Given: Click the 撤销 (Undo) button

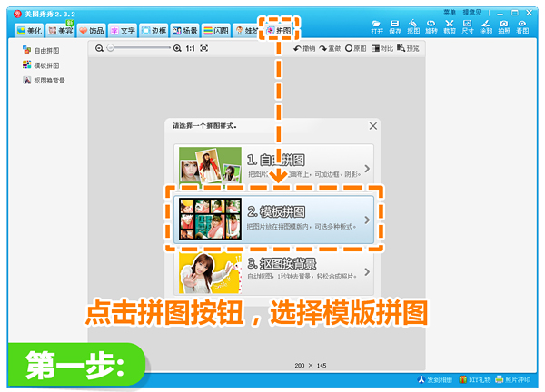Looking at the screenshot, I should (304, 48).
